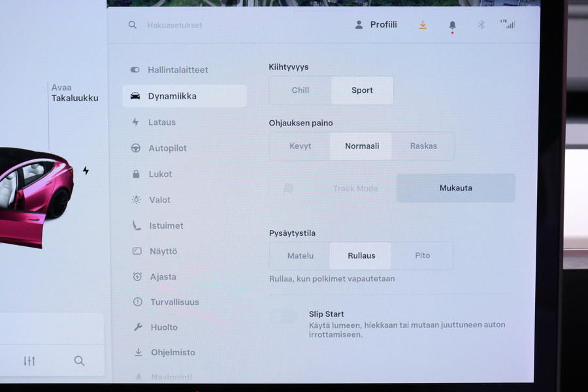The width and height of the screenshot is (588, 392).
Task: Click the software update download icon
Action: pyautogui.click(x=423, y=25)
